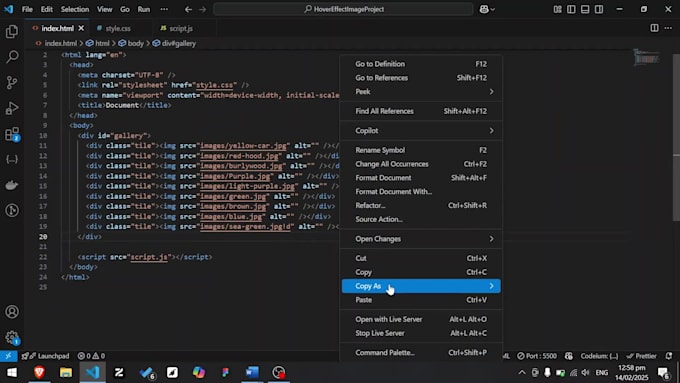Choose Go to Definition

coord(421,64)
